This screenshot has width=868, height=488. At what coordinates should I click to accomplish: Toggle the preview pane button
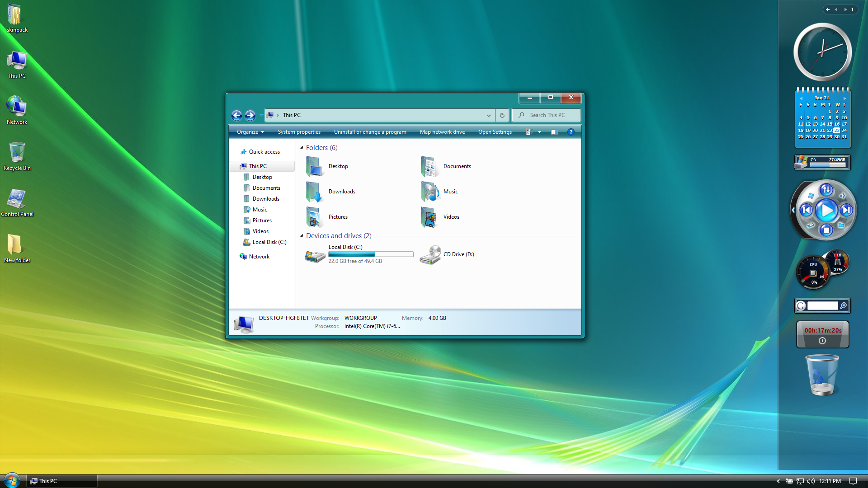pyautogui.click(x=554, y=132)
